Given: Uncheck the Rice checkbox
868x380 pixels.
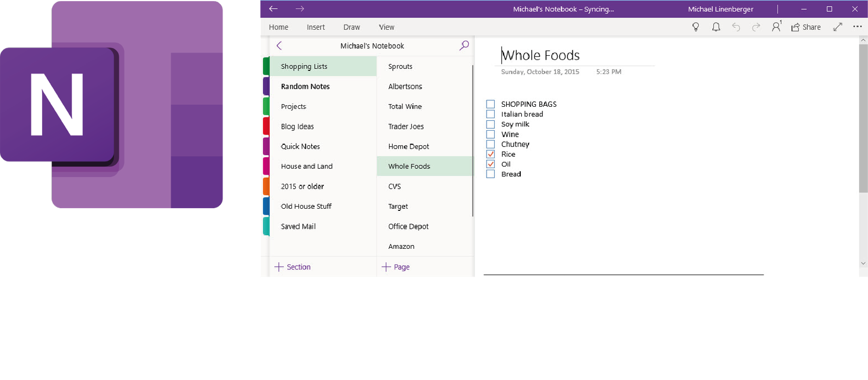Looking at the screenshot, I should [490, 154].
